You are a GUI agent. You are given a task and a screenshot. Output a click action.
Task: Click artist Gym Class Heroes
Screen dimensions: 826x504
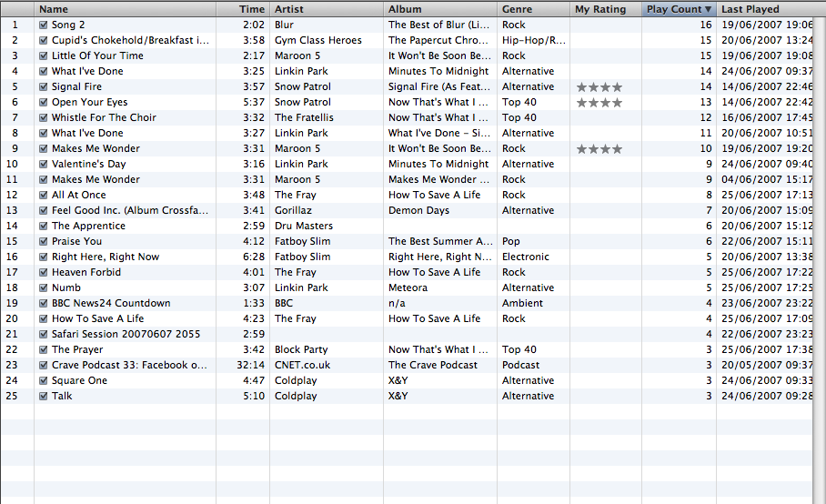[318, 40]
